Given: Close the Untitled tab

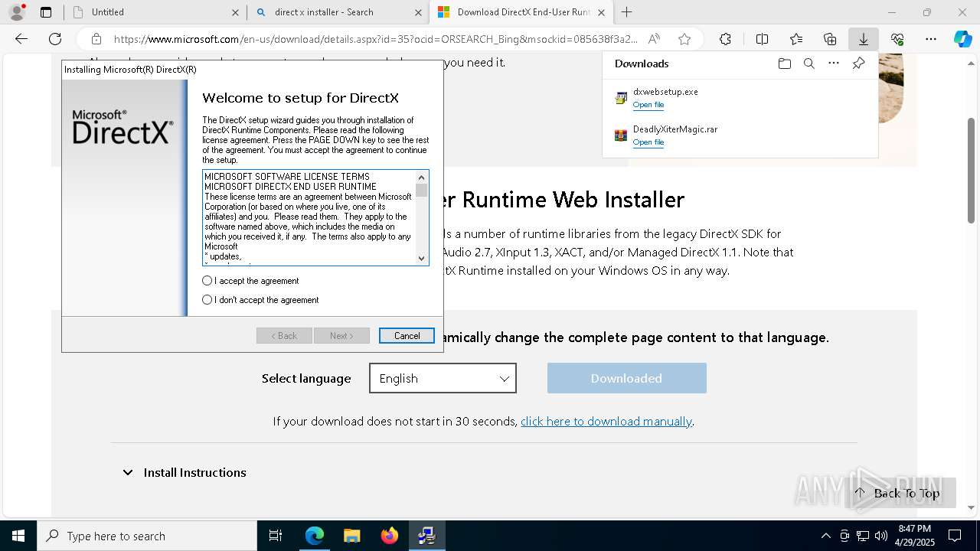Looking at the screenshot, I should pyautogui.click(x=234, y=12).
